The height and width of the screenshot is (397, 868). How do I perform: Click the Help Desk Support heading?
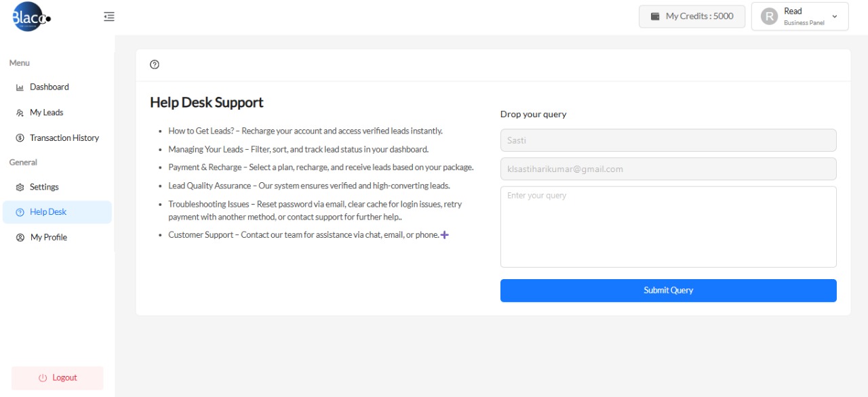[207, 102]
